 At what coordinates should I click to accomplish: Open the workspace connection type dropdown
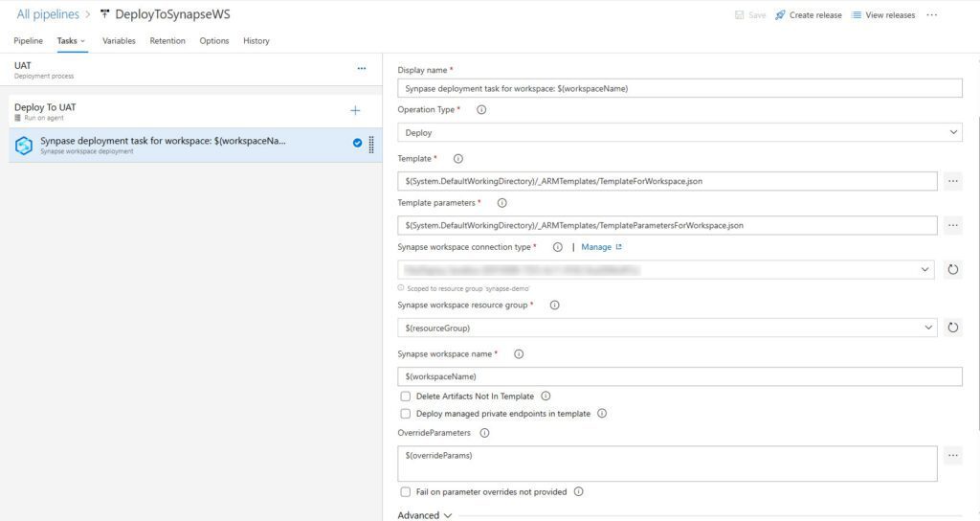(x=666, y=269)
